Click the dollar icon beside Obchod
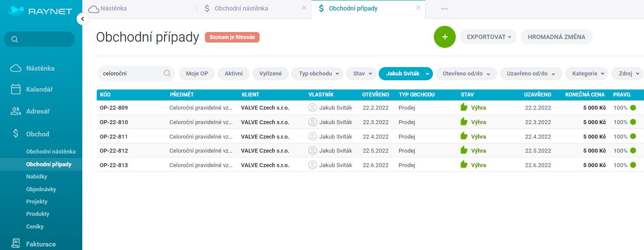The height and width of the screenshot is (250, 644). 16,134
